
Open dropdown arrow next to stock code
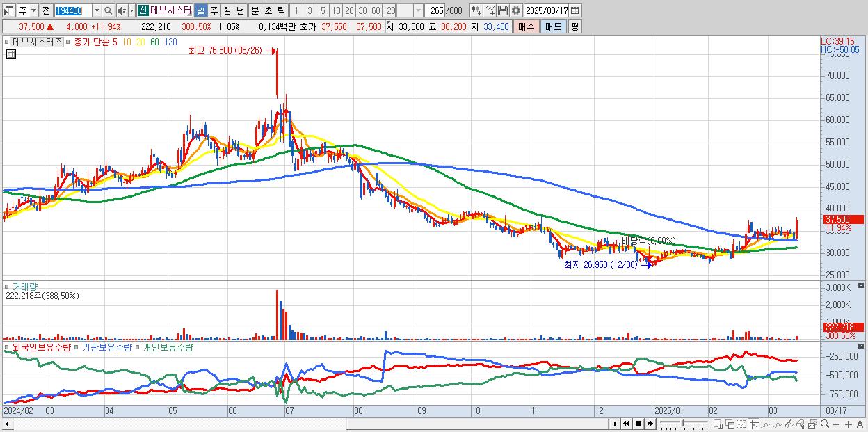[x=97, y=10]
